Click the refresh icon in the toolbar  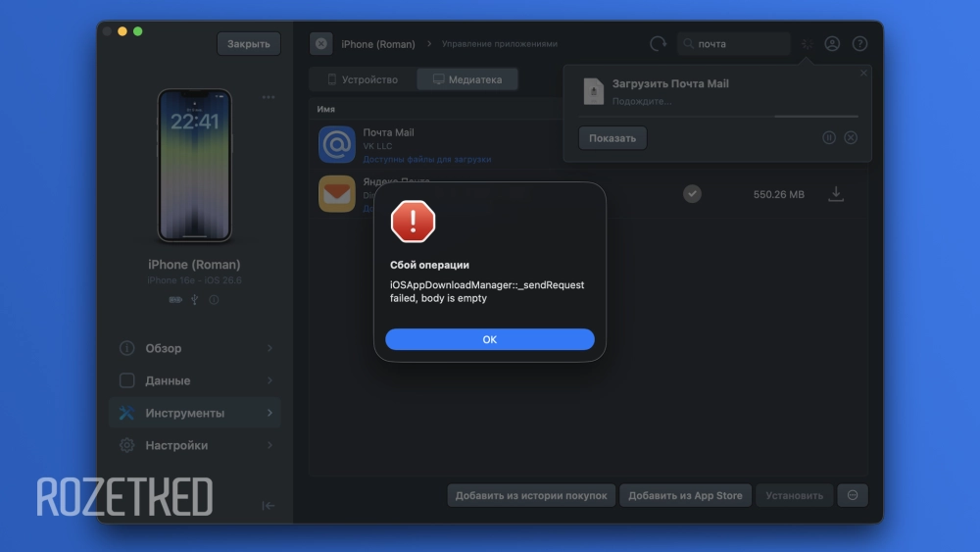click(x=659, y=44)
